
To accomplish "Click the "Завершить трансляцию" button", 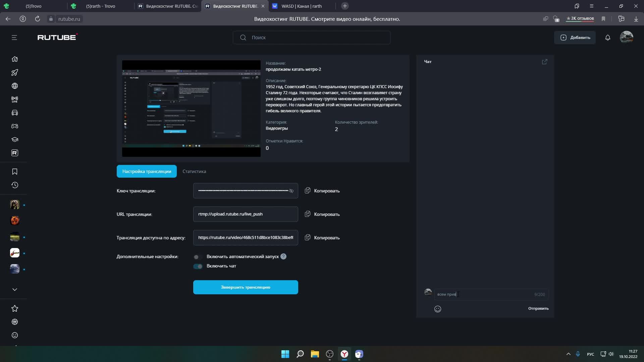I will click(245, 287).
